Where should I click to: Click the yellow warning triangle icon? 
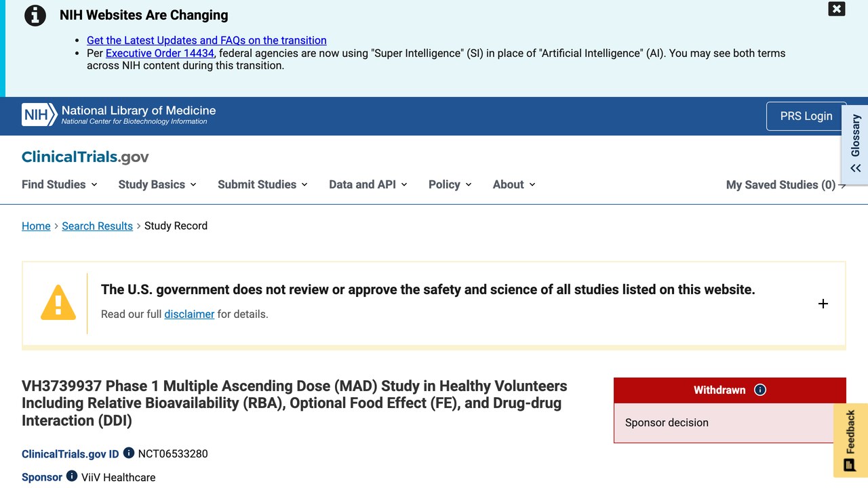[x=58, y=302]
